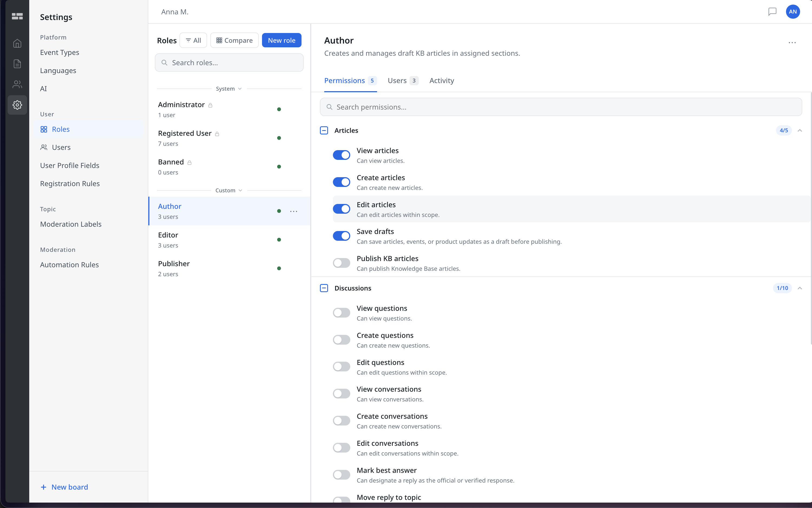Screen dimensions: 812x508
Task: Open the Home icon in the left rail
Action: (17, 43)
